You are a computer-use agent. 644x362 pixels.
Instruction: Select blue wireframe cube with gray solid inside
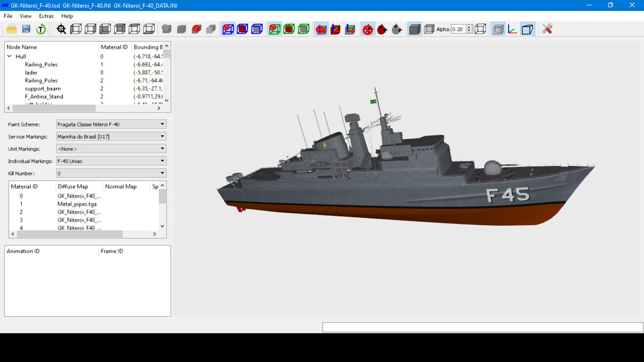click(257, 29)
